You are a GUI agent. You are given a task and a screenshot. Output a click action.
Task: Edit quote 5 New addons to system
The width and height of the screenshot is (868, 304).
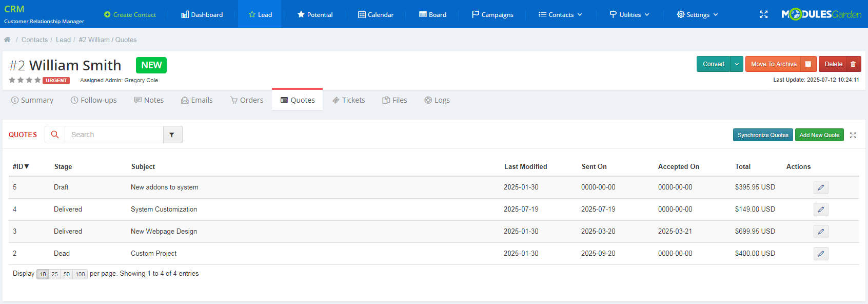click(x=821, y=187)
